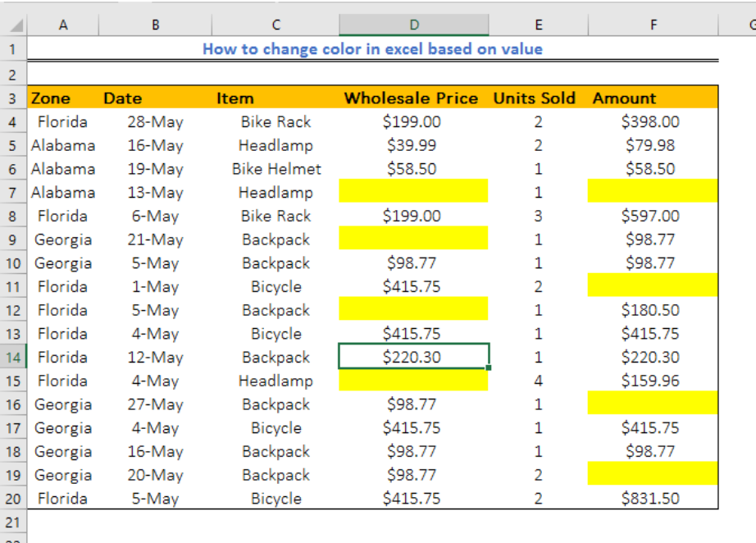Click the Zone header cell

click(x=63, y=98)
